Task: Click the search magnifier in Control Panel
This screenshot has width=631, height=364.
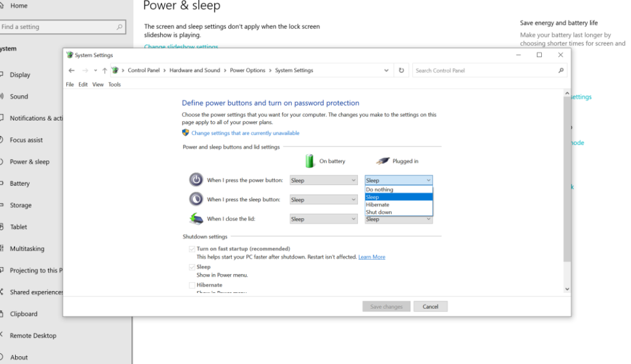Action: 561,71
